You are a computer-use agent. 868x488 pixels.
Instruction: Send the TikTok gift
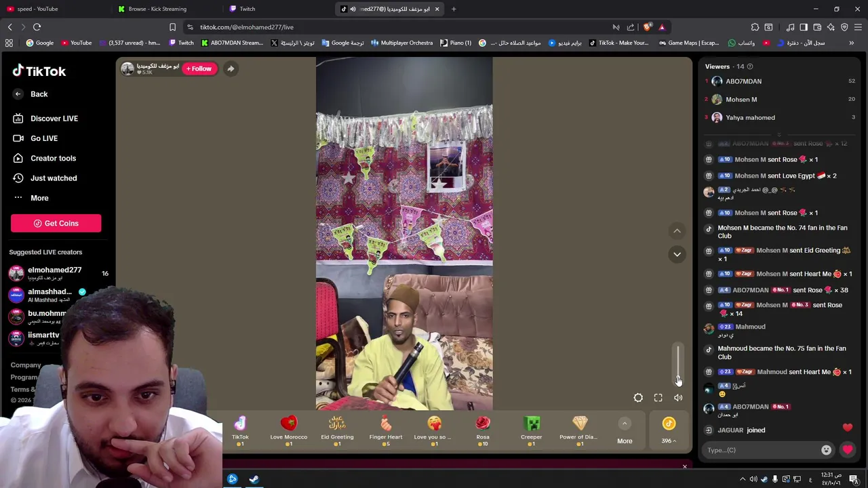coord(240,431)
